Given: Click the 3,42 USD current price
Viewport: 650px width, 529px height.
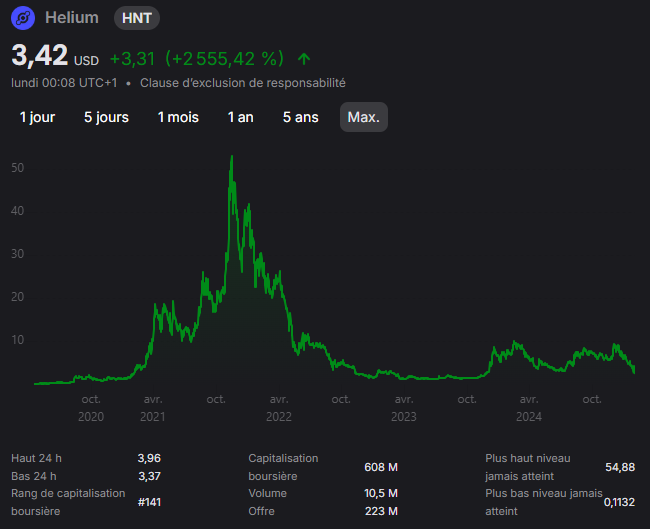Looking at the screenshot, I should pos(55,56).
